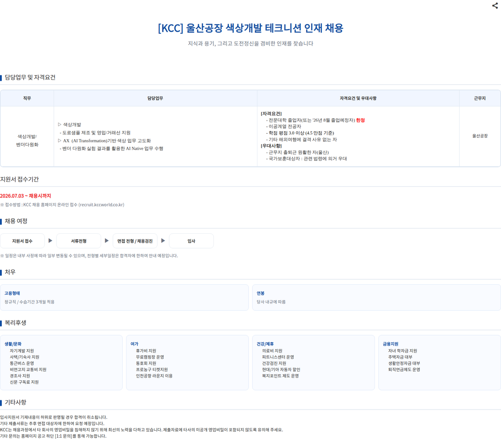Screen dimensions: 501x448
Task: Click '자기계발 지원' benefit item
Action: (22, 351)
